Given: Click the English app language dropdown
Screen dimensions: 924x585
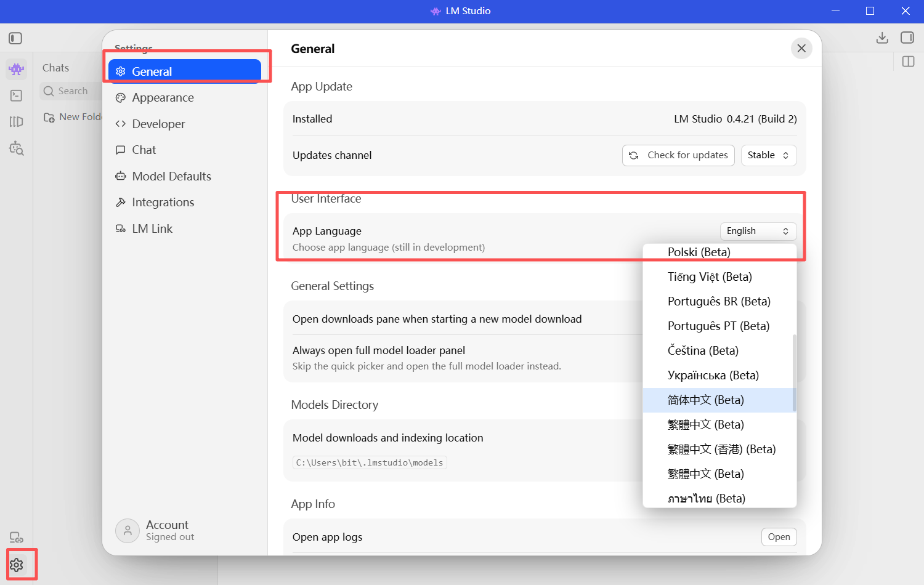Looking at the screenshot, I should 758,231.
